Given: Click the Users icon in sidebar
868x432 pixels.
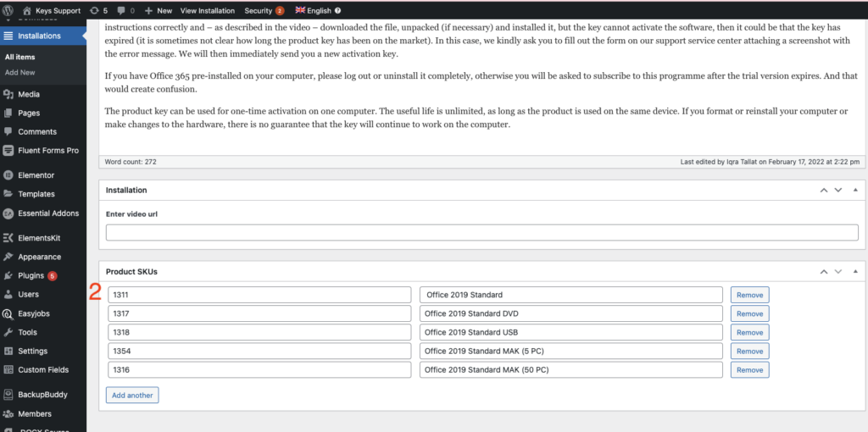Looking at the screenshot, I should pyautogui.click(x=8, y=294).
